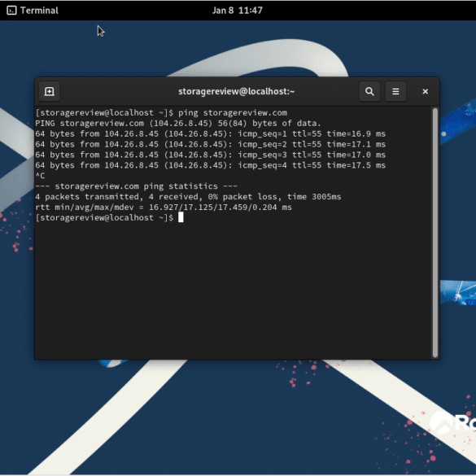Select the icmp_seq=1 output line
The width and height of the screenshot is (476, 476).
[211, 134]
